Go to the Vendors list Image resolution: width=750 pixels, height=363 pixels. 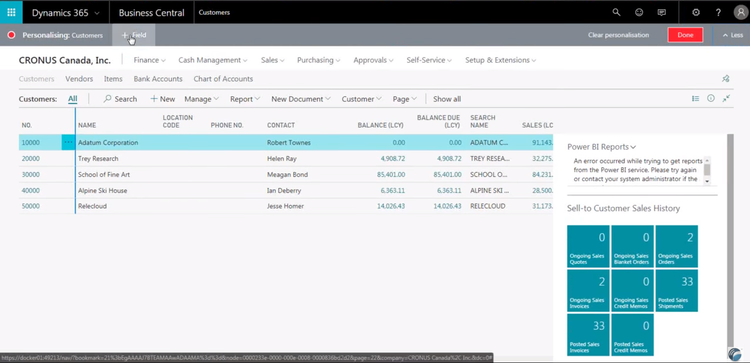[79, 79]
